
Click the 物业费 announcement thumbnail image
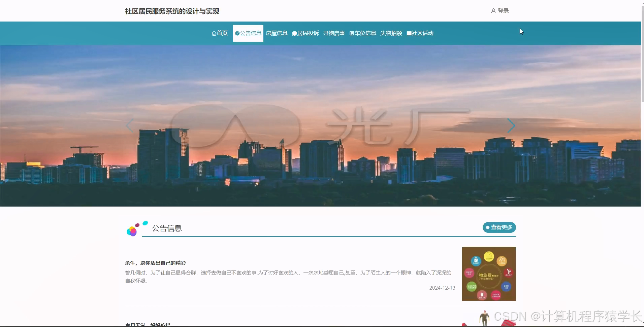488,274
